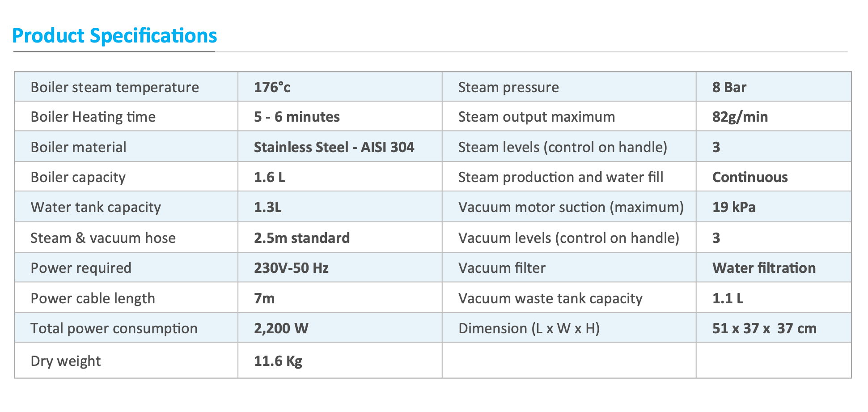Screen dimensions: 868x412
Task: Click Vacuum waste tank capacity label
Action: (550, 298)
